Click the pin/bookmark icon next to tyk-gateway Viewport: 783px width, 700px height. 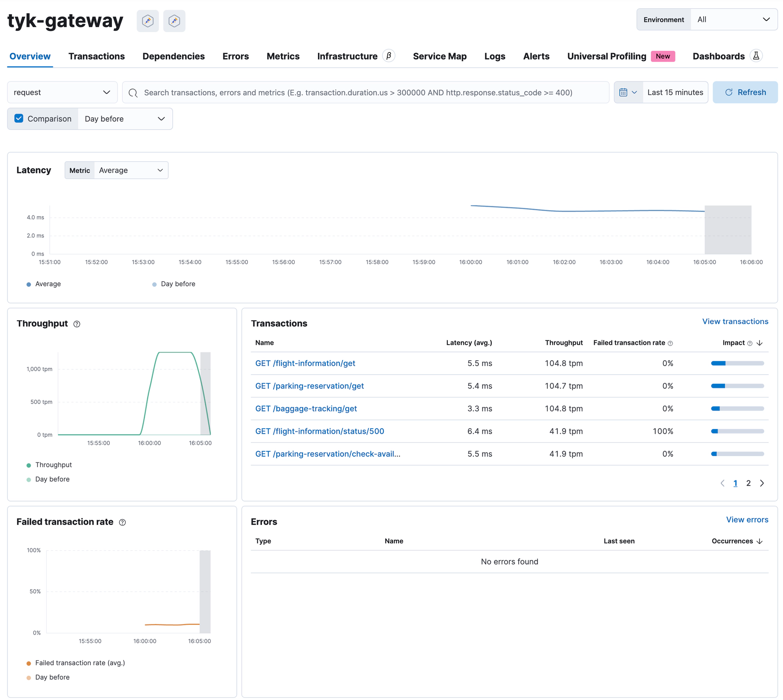147,20
